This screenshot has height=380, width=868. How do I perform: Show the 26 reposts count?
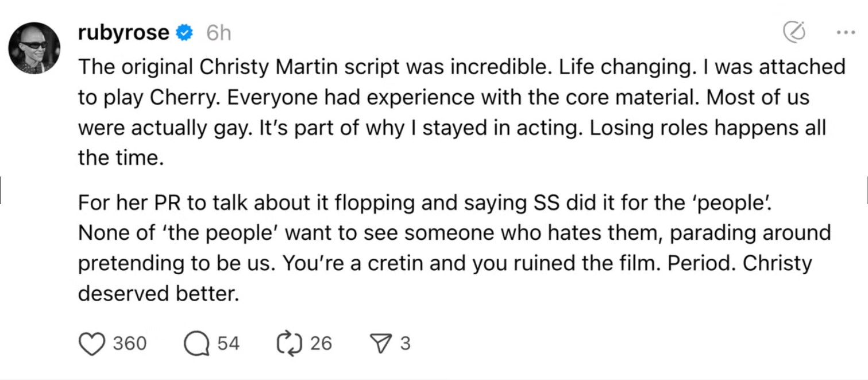pos(321,344)
